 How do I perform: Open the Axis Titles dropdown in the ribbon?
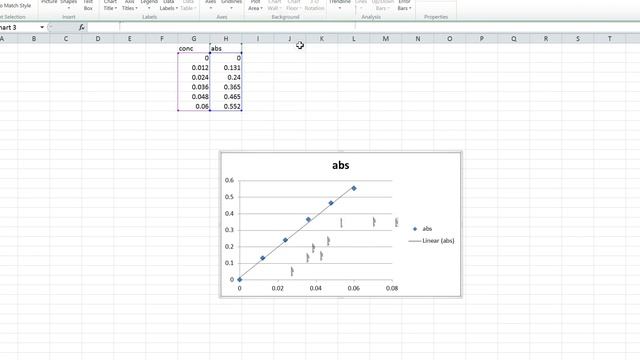coord(130,6)
